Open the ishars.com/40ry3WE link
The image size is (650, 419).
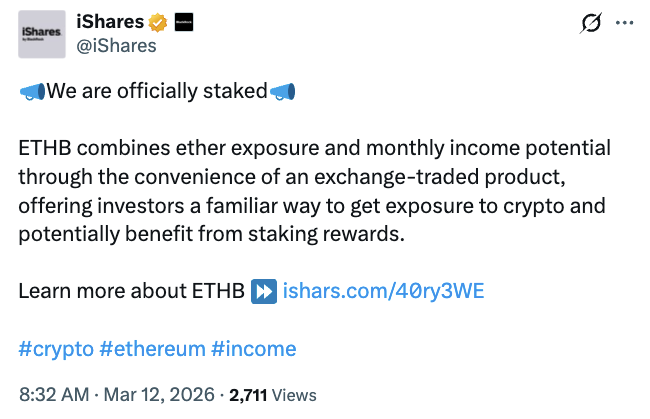[384, 291]
